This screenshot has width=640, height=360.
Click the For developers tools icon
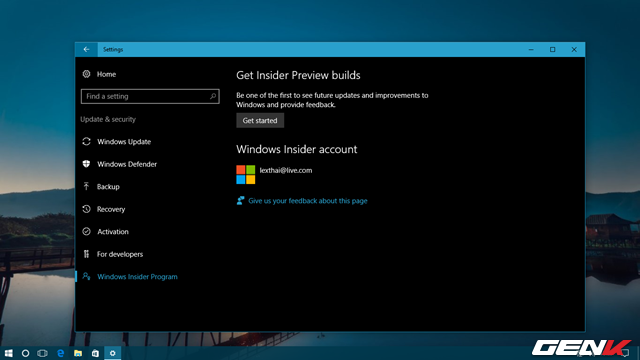pyautogui.click(x=86, y=254)
